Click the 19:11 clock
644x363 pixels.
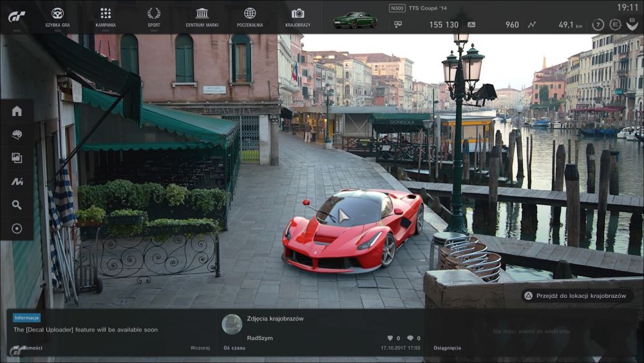pos(627,7)
